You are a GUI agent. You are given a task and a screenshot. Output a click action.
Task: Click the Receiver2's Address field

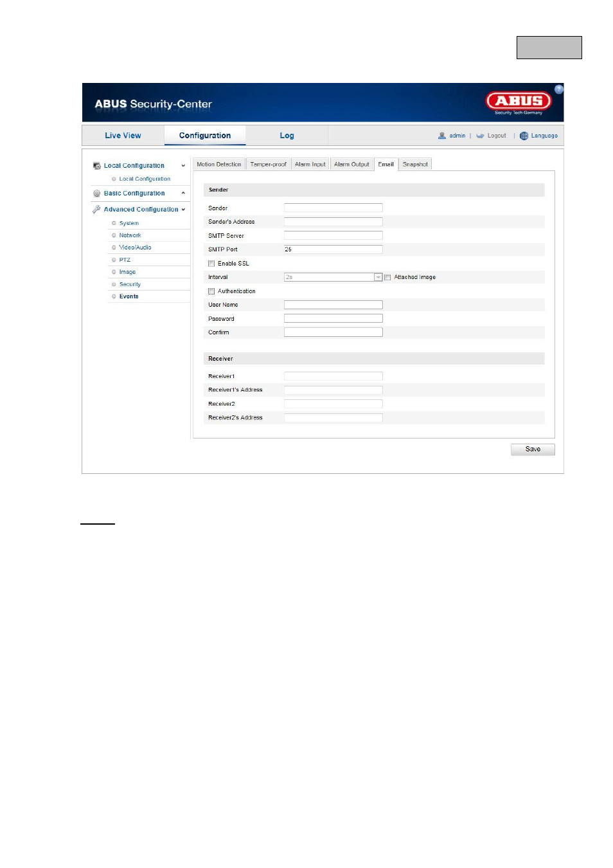pyautogui.click(x=333, y=418)
